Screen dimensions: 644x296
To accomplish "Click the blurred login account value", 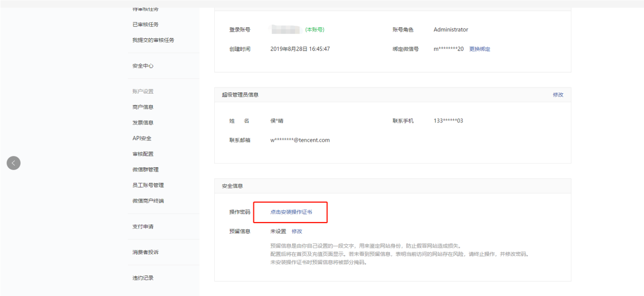I will pos(285,29).
